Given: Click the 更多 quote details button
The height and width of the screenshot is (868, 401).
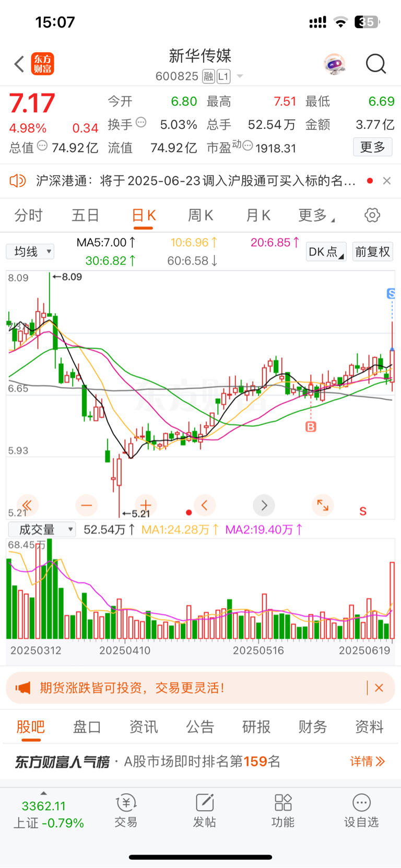Looking at the screenshot, I should coord(372,147).
